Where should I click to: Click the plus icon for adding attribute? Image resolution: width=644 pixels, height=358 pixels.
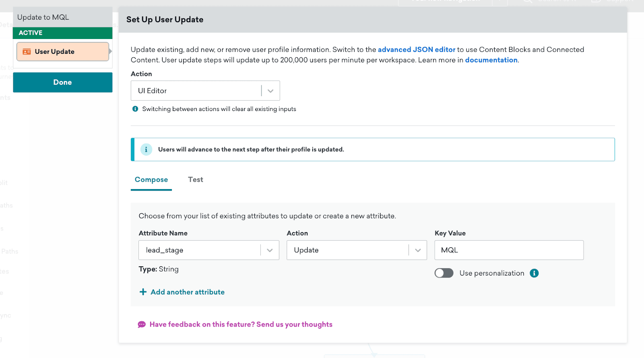[x=143, y=292]
